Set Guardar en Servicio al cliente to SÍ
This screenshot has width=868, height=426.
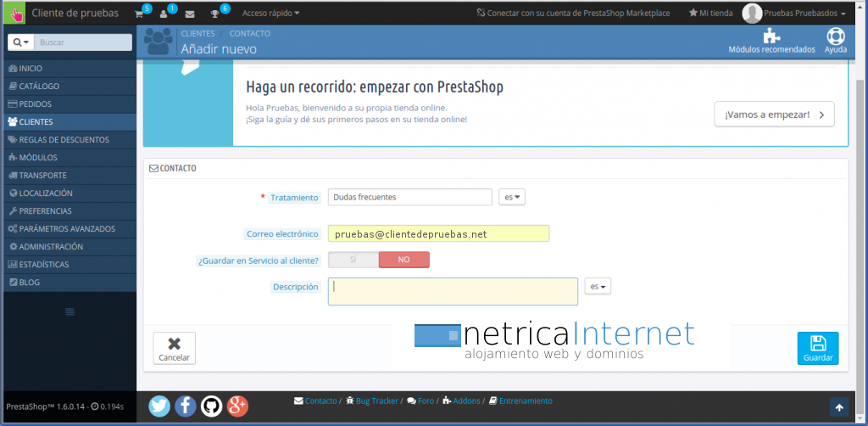pyautogui.click(x=353, y=260)
